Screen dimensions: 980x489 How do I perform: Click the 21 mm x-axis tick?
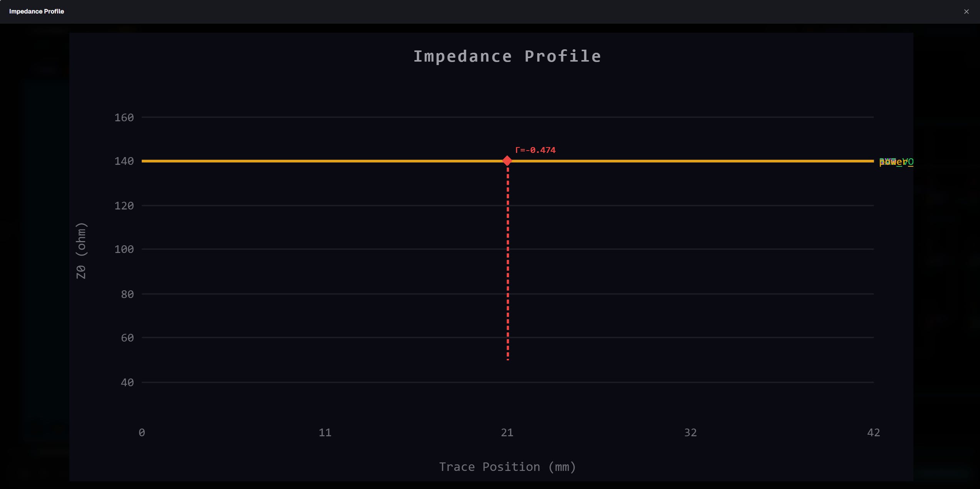tap(507, 432)
